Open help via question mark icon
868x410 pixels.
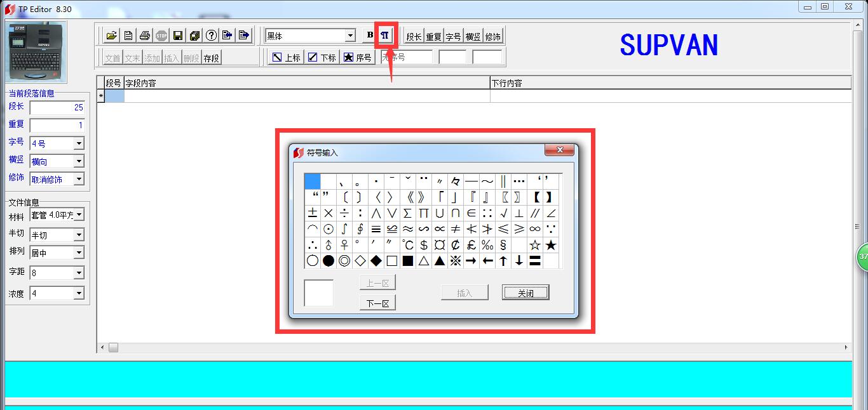coord(211,36)
